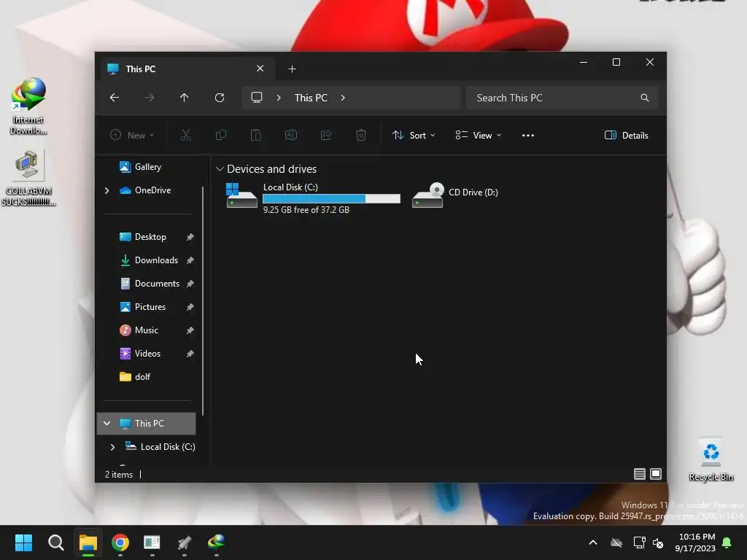Viewport: 747px width, 560px height.
Task: Click chevron after This PC in address bar
Action: pos(343,98)
